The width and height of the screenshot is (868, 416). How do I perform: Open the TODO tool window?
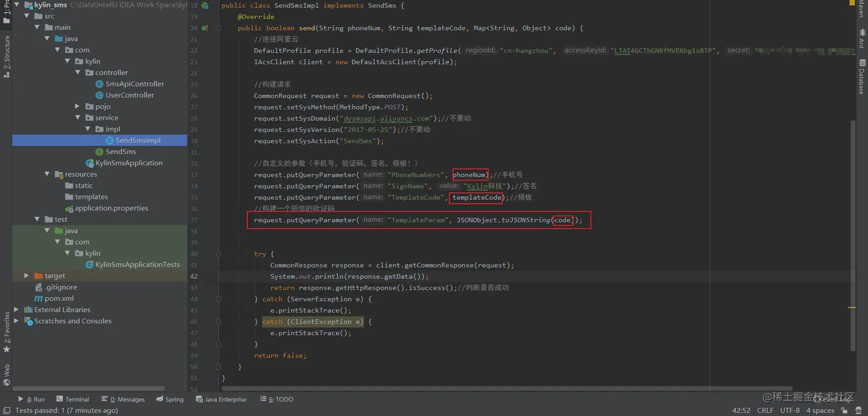[277, 399]
